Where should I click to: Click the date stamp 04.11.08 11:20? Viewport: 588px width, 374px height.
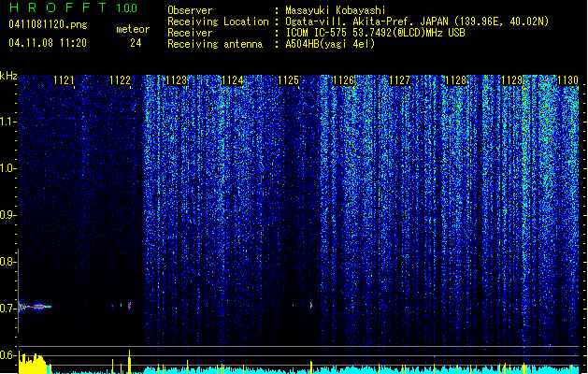48,43
